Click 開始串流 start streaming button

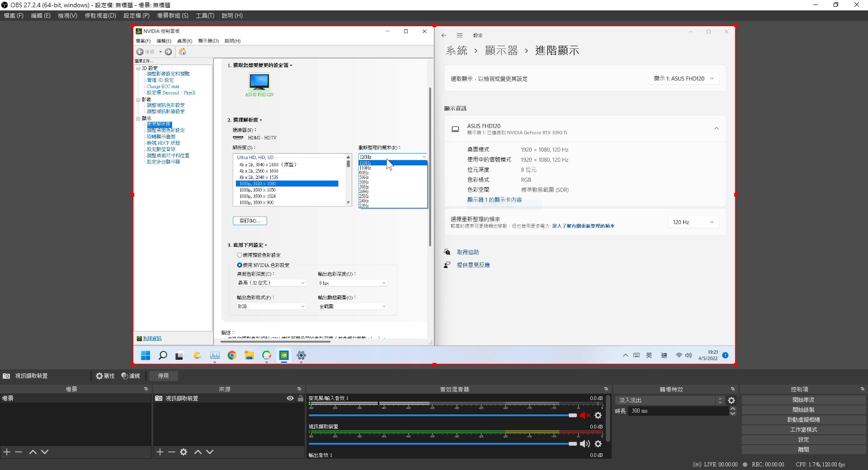pyautogui.click(x=803, y=400)
